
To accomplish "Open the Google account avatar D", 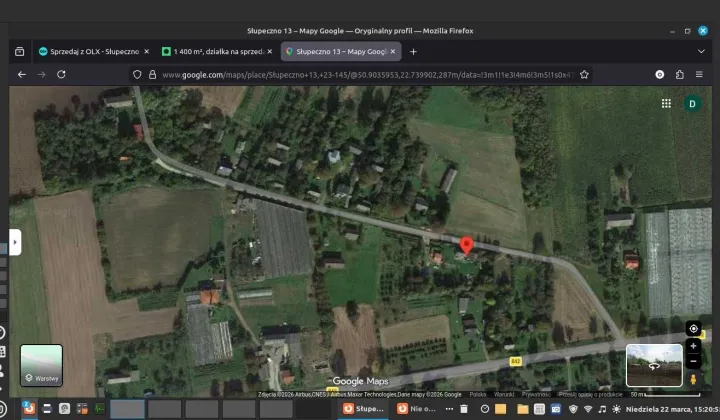I will click(x=692, y=104).
